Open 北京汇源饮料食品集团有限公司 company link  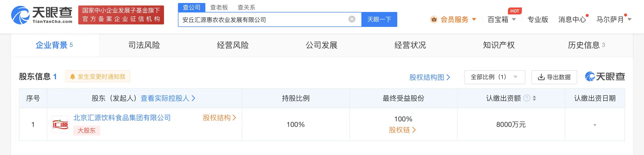[122, 118]
